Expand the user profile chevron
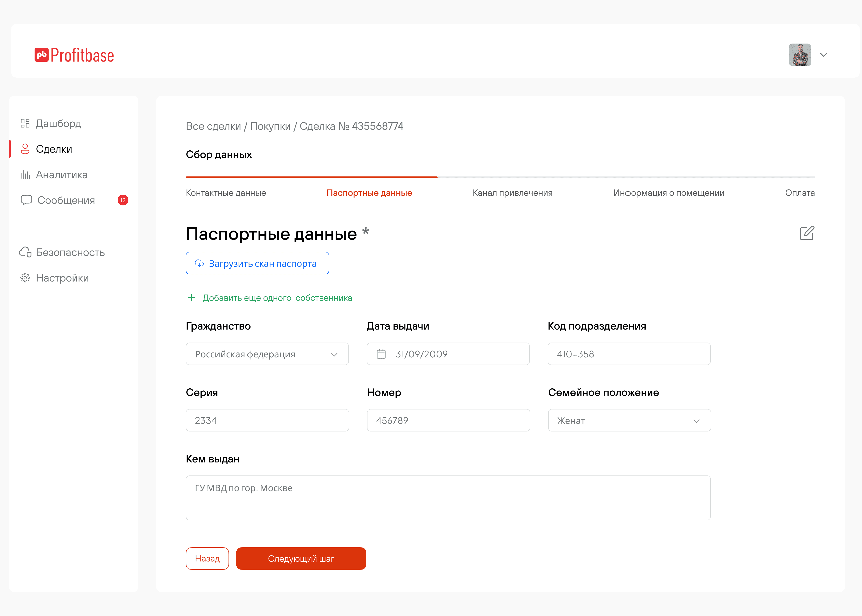This screenshot has height=616, width=862. click(823, 55)
